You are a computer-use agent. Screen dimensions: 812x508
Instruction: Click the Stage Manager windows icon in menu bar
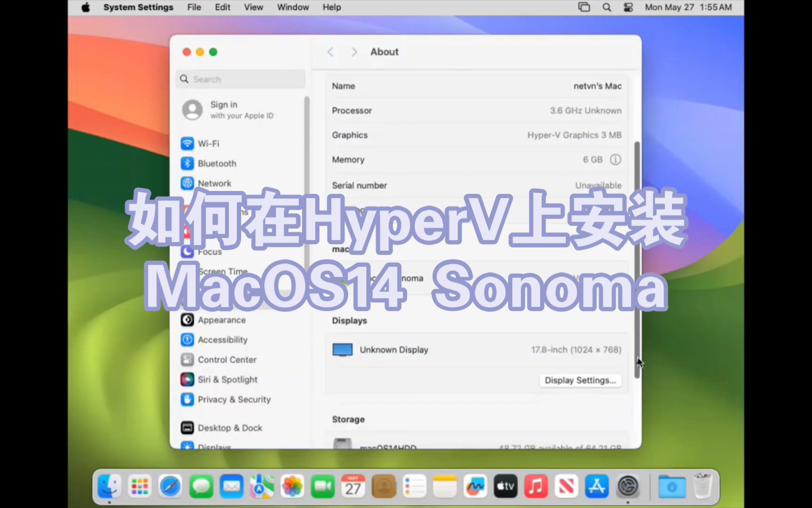(x=584, y=8)
